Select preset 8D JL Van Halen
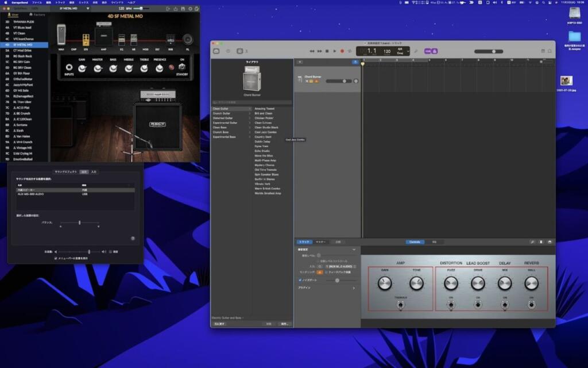 24,136
